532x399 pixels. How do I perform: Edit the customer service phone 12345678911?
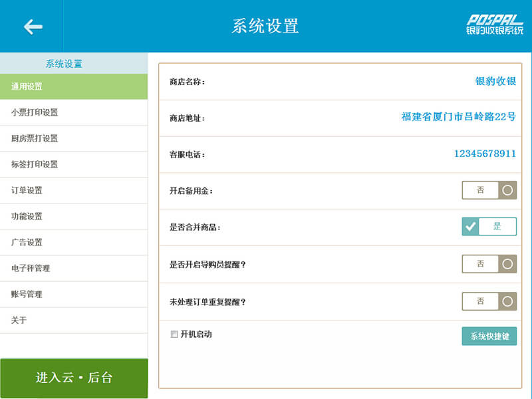pyautogui.click(x=485, y=154)
